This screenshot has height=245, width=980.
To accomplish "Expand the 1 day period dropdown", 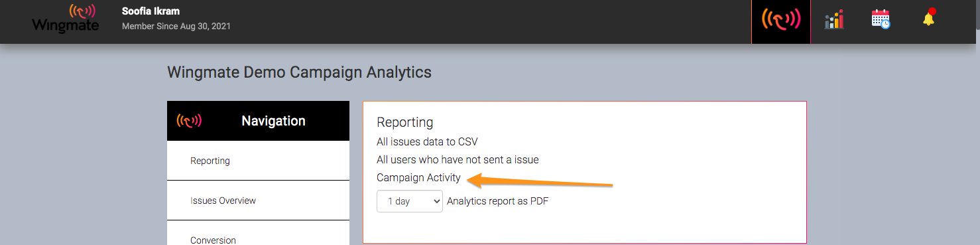I will (x=410, y=201).
